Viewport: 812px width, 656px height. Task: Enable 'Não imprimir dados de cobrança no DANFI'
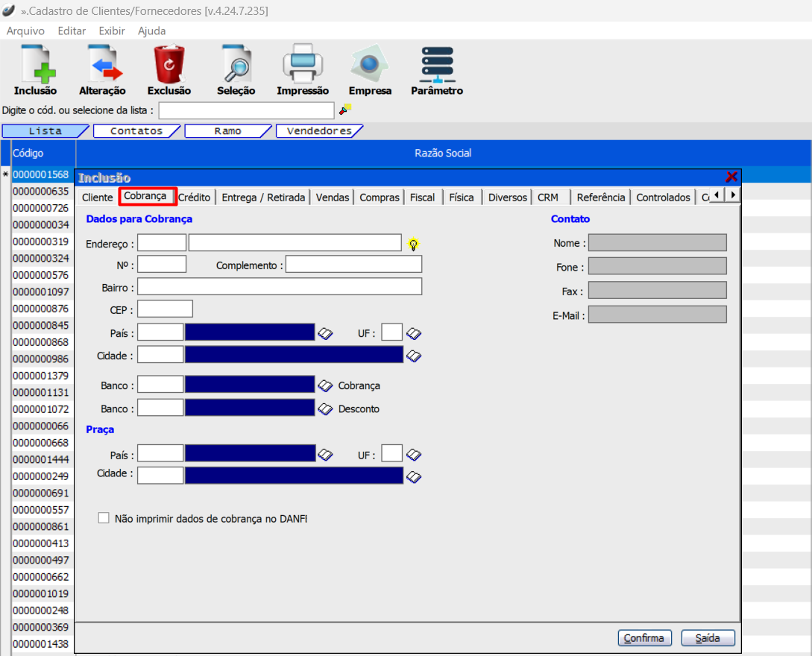(x=104, y=518)
